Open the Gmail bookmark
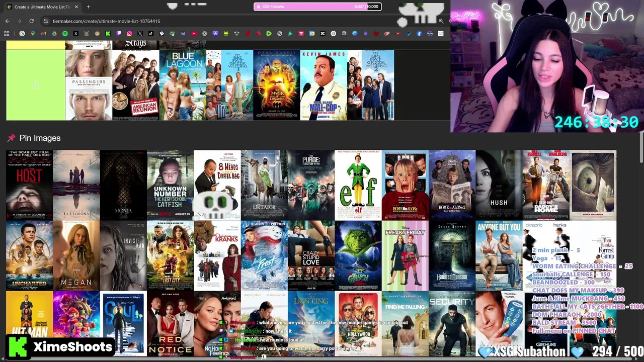The image size is (644, 362). tap(43, 34)
